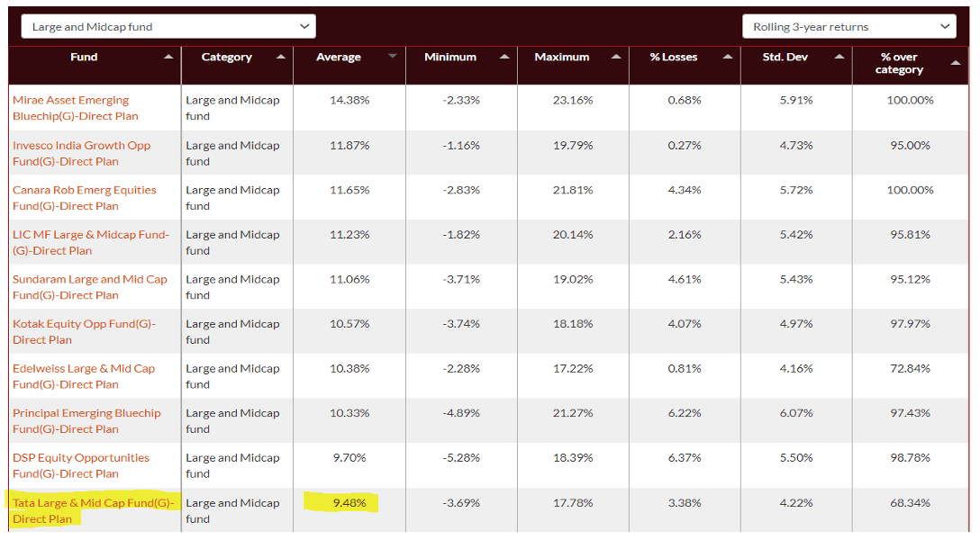Select Invesco % over category 95.00%

coord(910,145)
